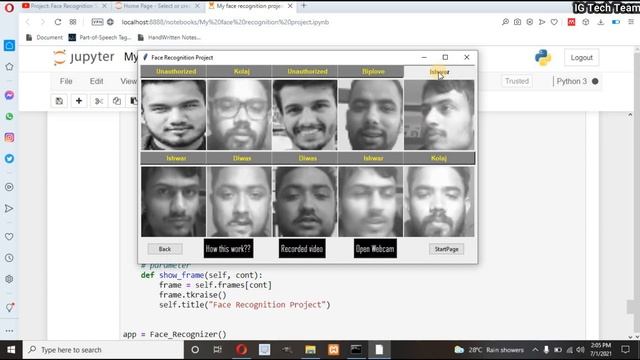Click scroll-up arrow of notebook scrollbar

[630, 115]
